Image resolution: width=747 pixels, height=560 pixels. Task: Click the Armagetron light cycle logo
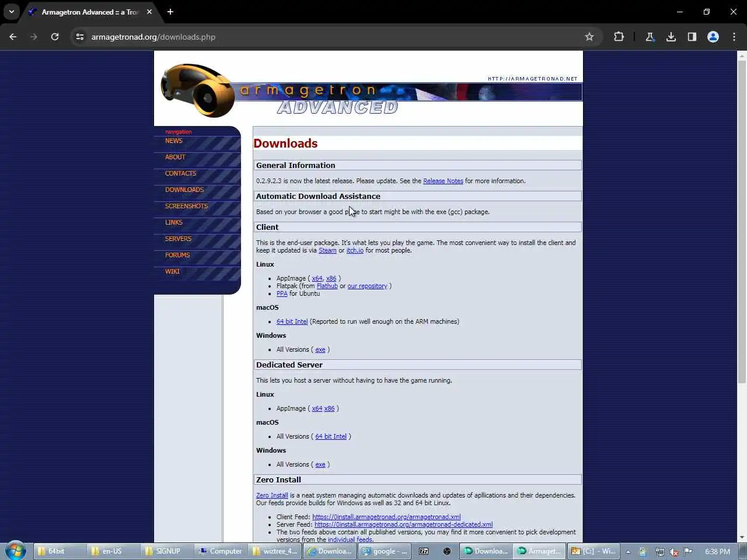click(197, 90)
